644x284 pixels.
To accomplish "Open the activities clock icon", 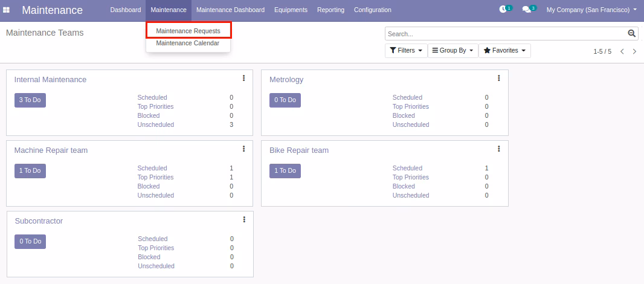I will pos(503,10).
